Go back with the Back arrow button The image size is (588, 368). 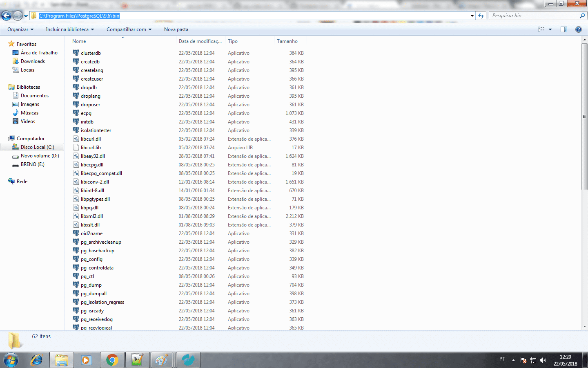[6, 16]
